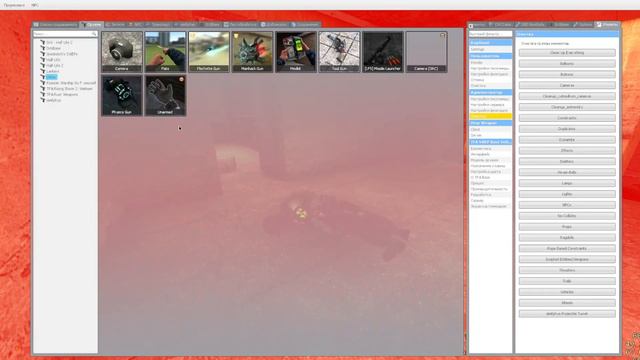Open the Utilities tab on the right panel

[x=607, y=24]
